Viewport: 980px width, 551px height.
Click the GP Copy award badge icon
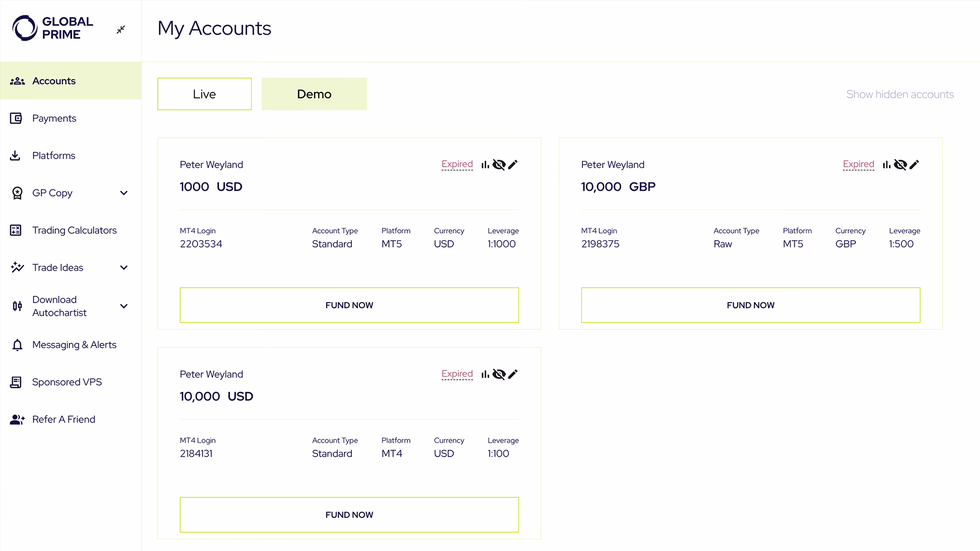point(17,193)
